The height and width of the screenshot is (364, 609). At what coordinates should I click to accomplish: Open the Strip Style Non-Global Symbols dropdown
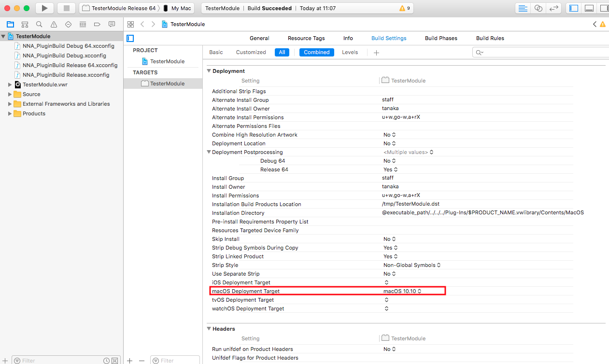(x=412, y=265)
